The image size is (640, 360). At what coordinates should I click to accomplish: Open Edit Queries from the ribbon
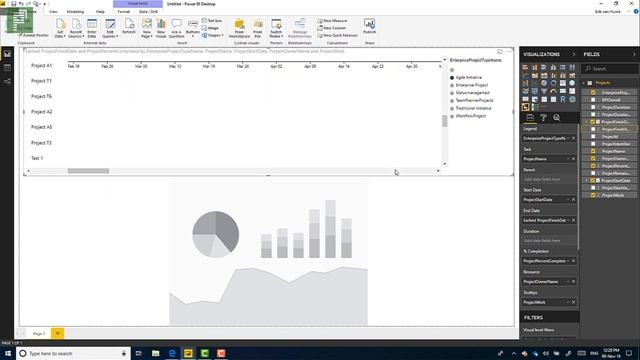click(110, 28)
